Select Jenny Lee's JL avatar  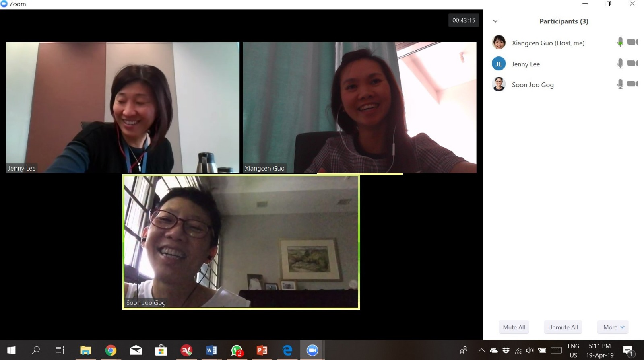499,64
